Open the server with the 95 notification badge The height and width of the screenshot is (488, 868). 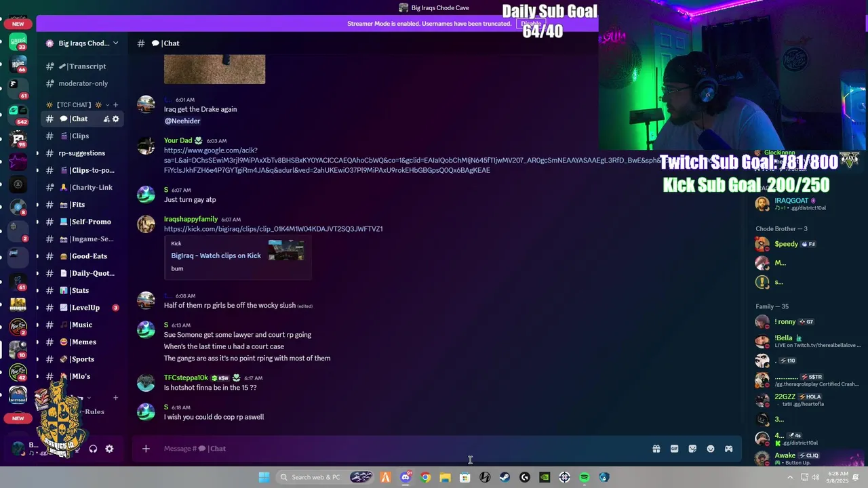pyautogui.click(x=18, y=139)
